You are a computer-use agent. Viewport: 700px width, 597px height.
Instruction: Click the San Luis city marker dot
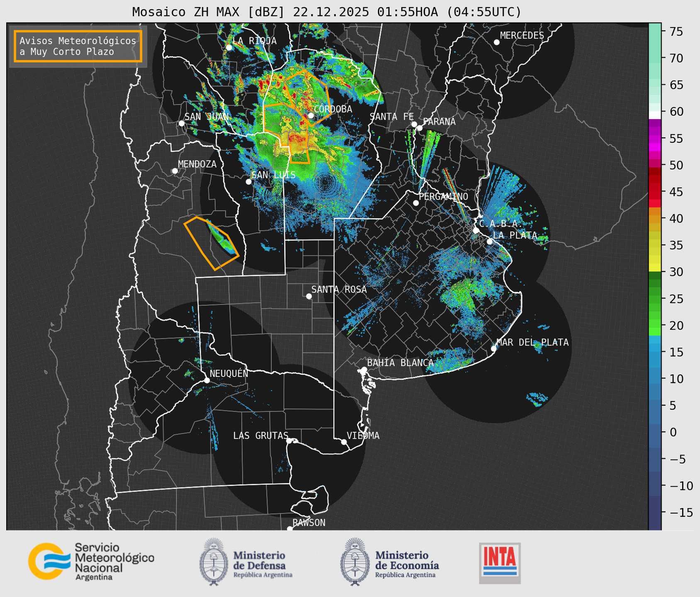click(x=249, y=181)
